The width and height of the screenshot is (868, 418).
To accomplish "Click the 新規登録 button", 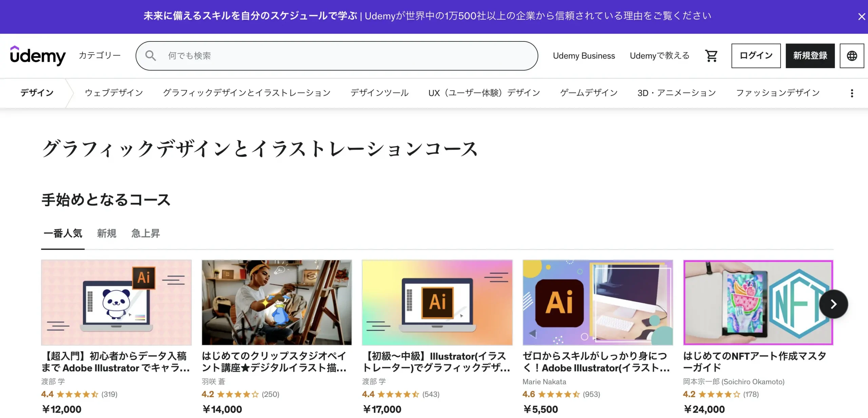I will coord(810,56).
